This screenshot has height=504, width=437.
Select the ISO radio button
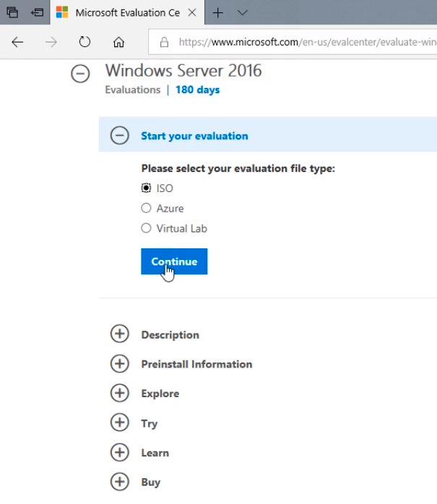coord(146,188)
